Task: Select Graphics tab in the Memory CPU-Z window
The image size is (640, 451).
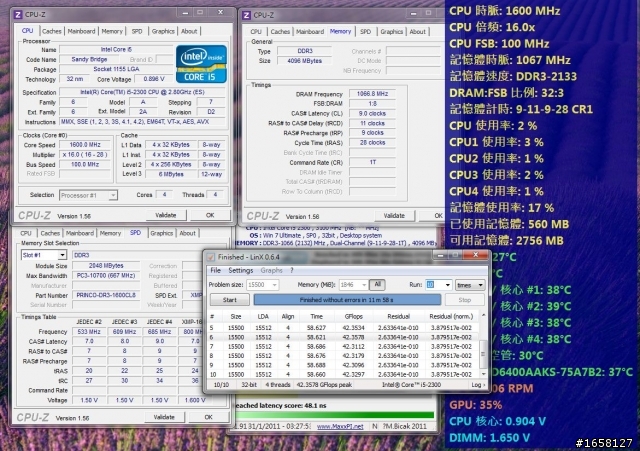Action: 391,31
